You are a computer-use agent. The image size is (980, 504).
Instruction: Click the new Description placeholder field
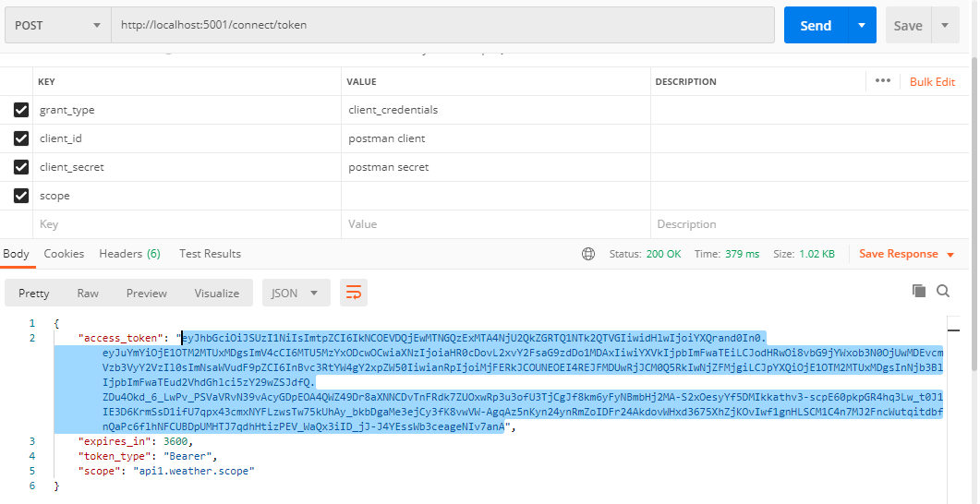(809, 224)
